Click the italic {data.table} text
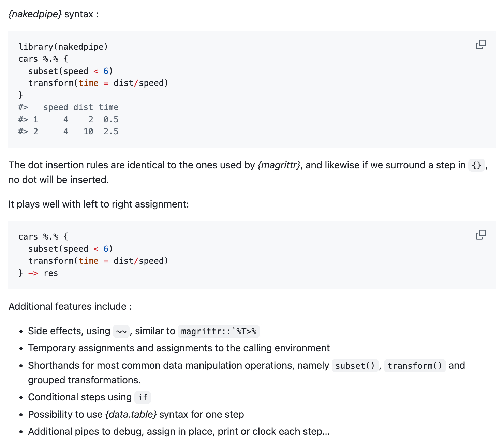This screenshot has width=504, height=445. tap(131, 414)
